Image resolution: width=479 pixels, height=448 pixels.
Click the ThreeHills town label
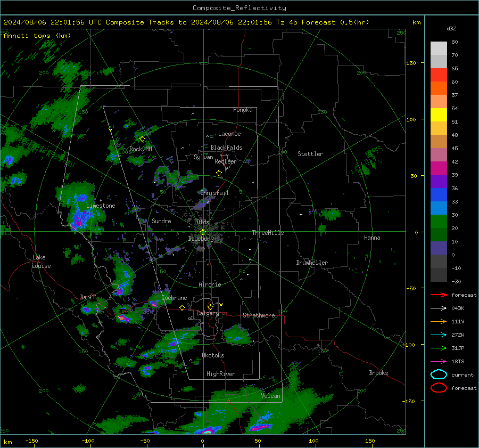pos(268,233)
